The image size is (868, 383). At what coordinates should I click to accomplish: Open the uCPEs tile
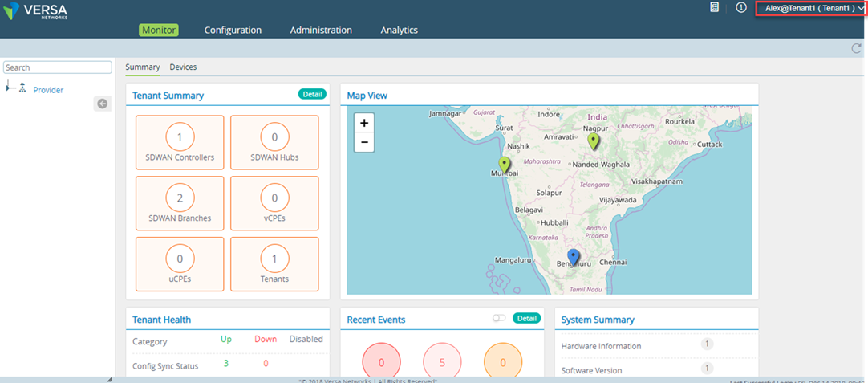point(180,264)
